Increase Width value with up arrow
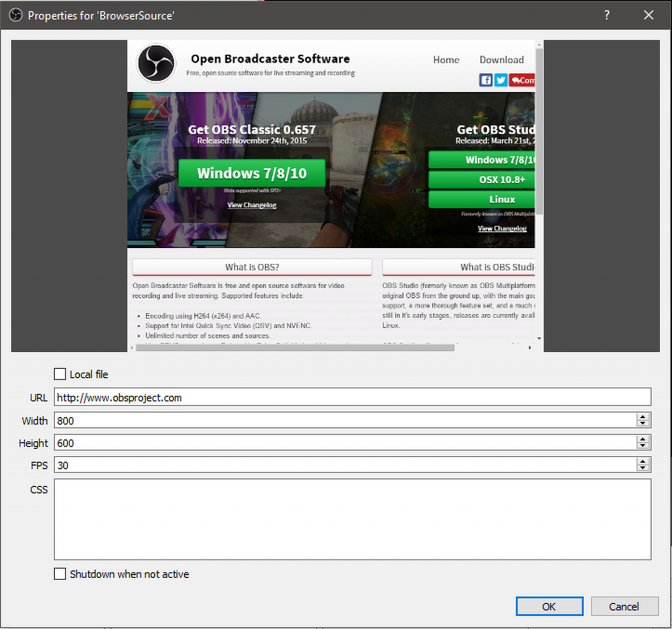Image resolution: width=672 pixels, height=629 pixels. tap(643, 417)
